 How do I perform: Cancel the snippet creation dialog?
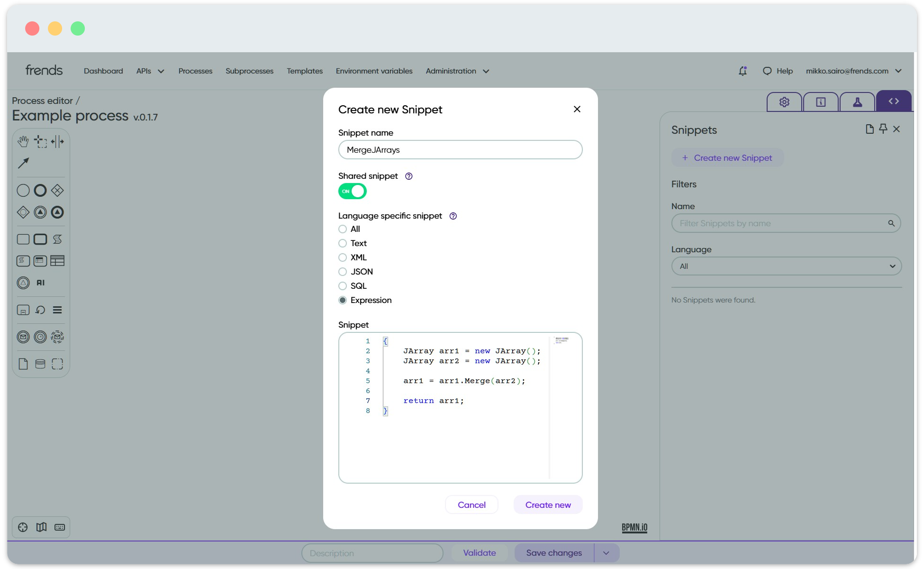tap(471, 505)
